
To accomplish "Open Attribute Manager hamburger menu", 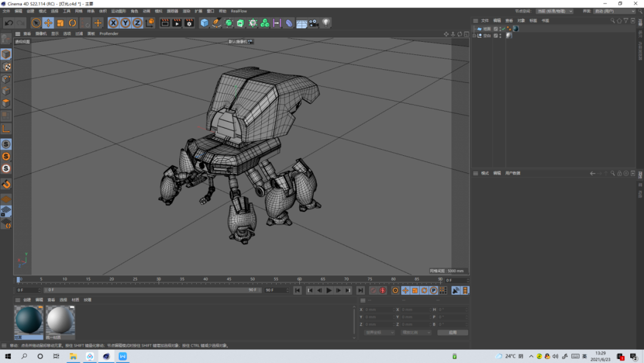I will [475, 174].
